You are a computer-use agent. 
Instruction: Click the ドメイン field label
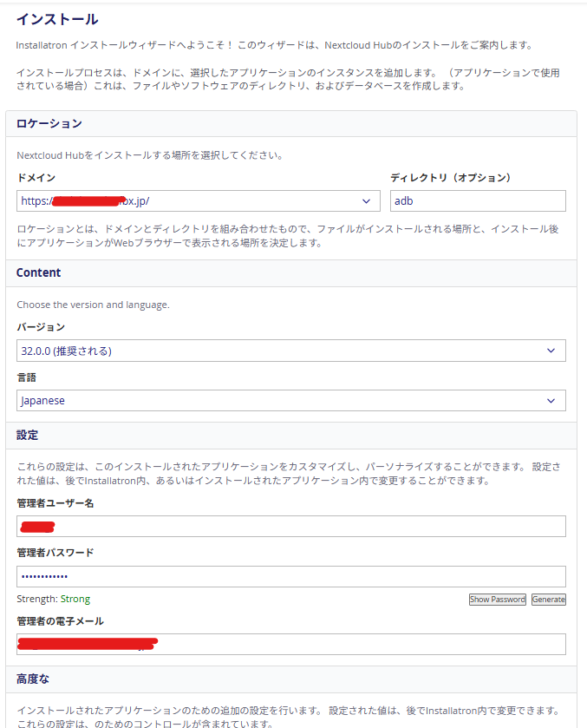pyautogui.click(x=36, y=178)
